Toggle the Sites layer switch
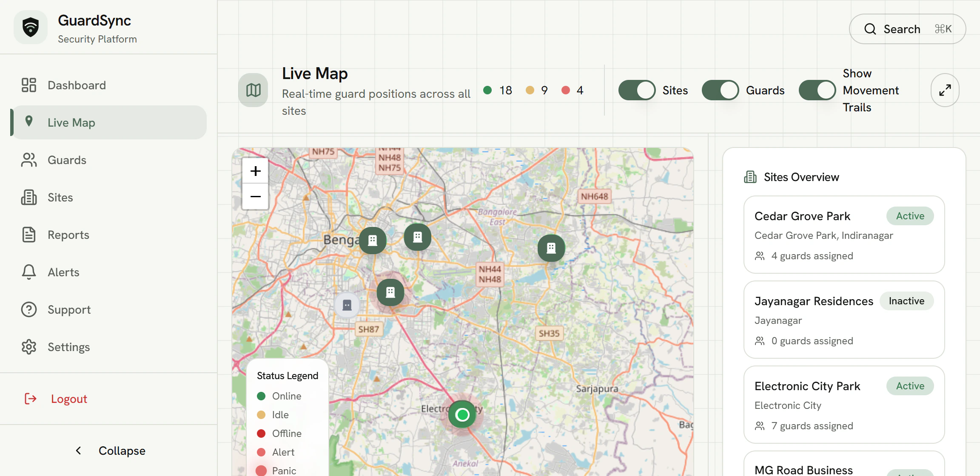The height and width of the screenshot is (476, 980). (637, 90)
